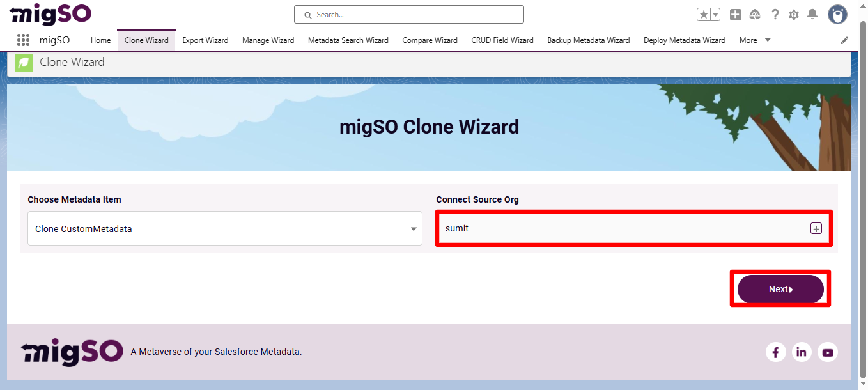Click the 'Connect Source Org' label
The width and height of the screenshot is (868, 390).
[x=477, y=199]
